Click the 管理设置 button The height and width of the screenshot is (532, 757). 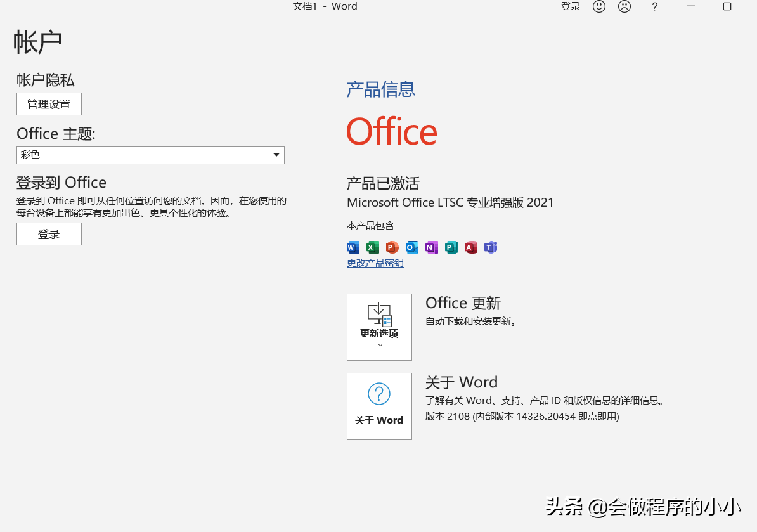click(49, 104)
